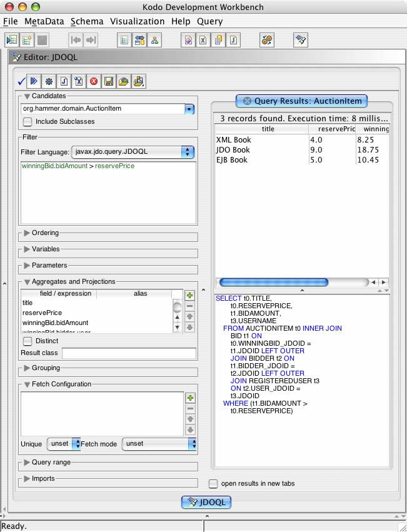The image size is (407, 532).
Task: Add a projection with the green plus icon in Aggregates and Projections
Action: pos(190,295)
